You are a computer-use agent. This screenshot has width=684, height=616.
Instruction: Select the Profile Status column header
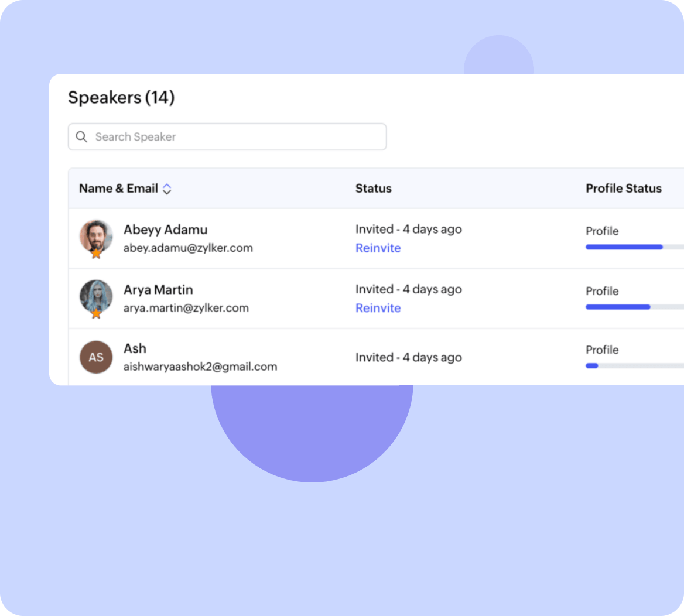[623, 189]
